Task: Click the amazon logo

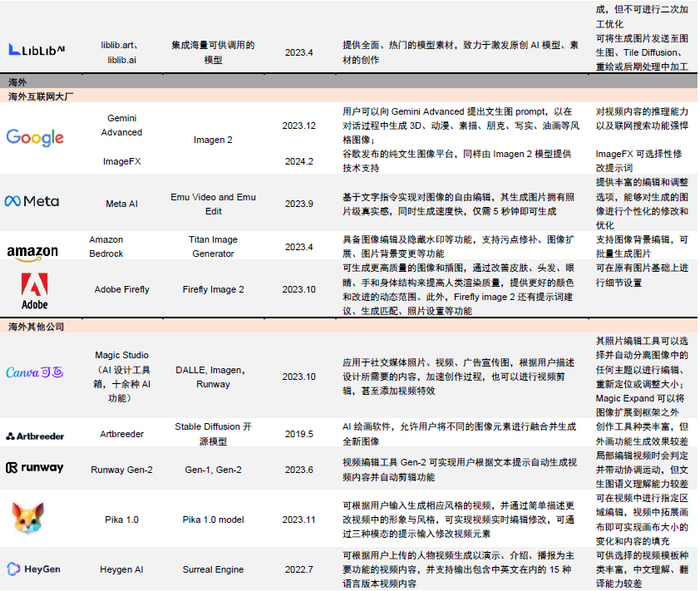Action: tap(32, 253)
